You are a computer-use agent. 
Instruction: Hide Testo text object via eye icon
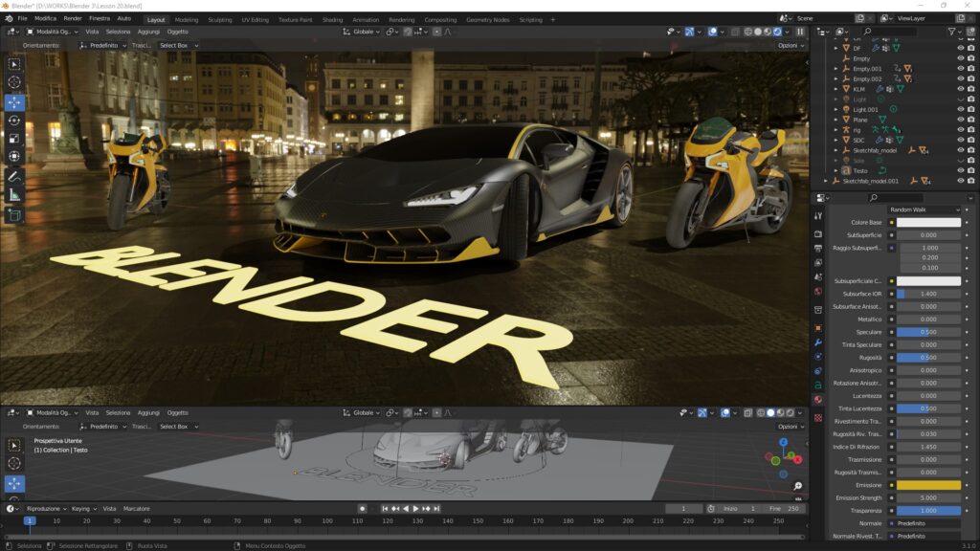pyautogui.click(x=961, y=170)
